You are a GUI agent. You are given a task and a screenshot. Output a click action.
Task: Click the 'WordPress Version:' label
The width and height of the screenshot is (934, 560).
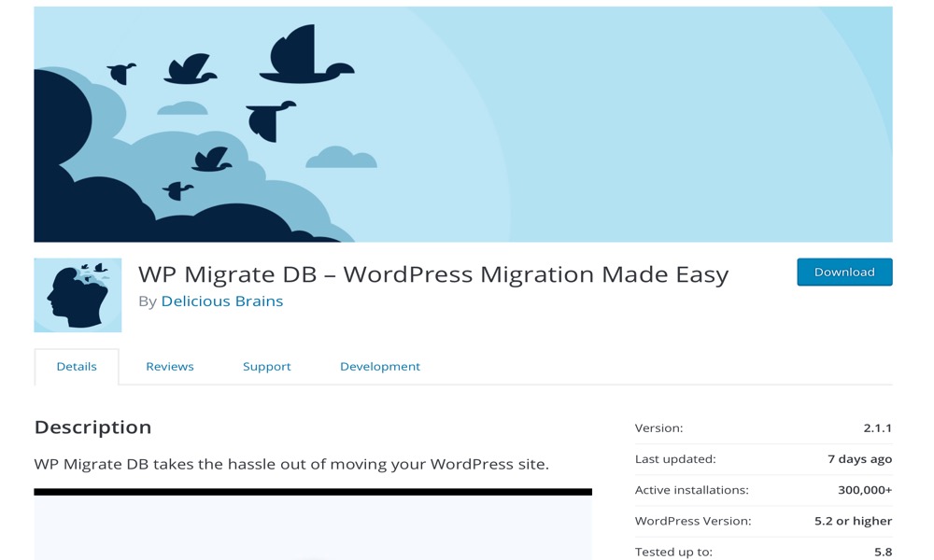693,521
